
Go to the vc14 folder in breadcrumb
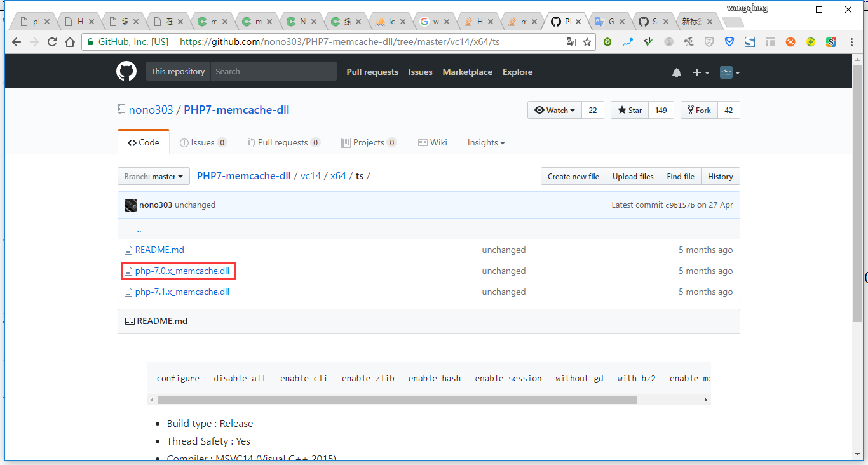pyautogui.click(x=311, y=176)
